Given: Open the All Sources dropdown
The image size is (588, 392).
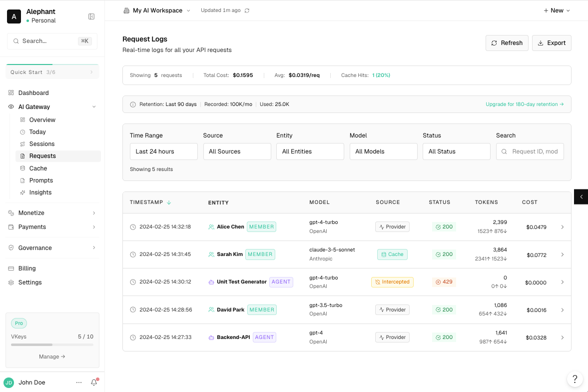Looking at the screenshot, I should pyautogui.click(x=237, y=151).
